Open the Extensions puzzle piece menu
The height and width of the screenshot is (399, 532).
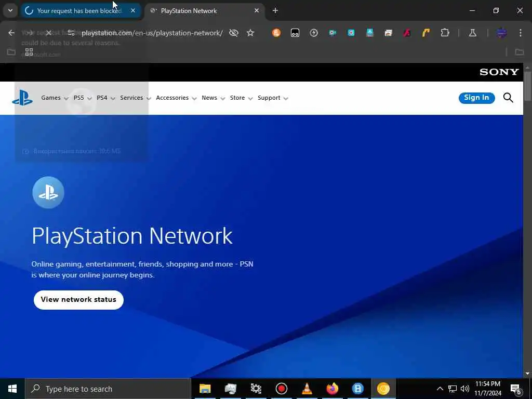(445, 33)
